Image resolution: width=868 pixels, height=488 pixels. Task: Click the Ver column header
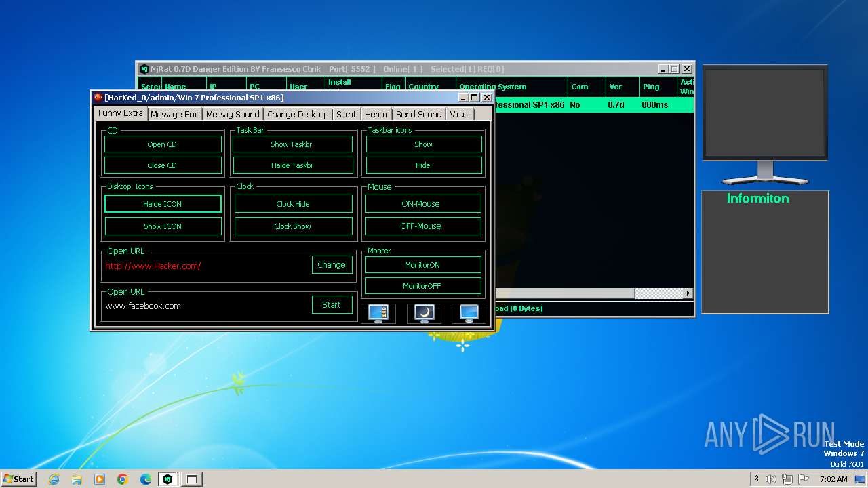(623, 87)
